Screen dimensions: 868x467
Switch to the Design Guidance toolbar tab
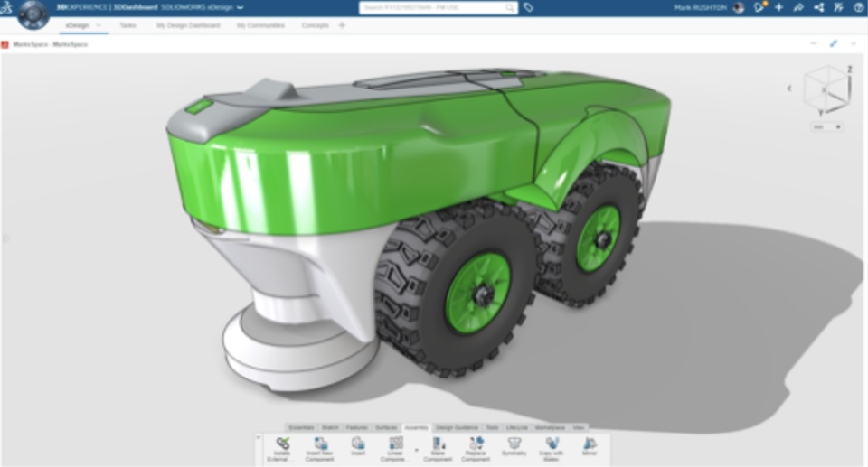tap(458, 428)
